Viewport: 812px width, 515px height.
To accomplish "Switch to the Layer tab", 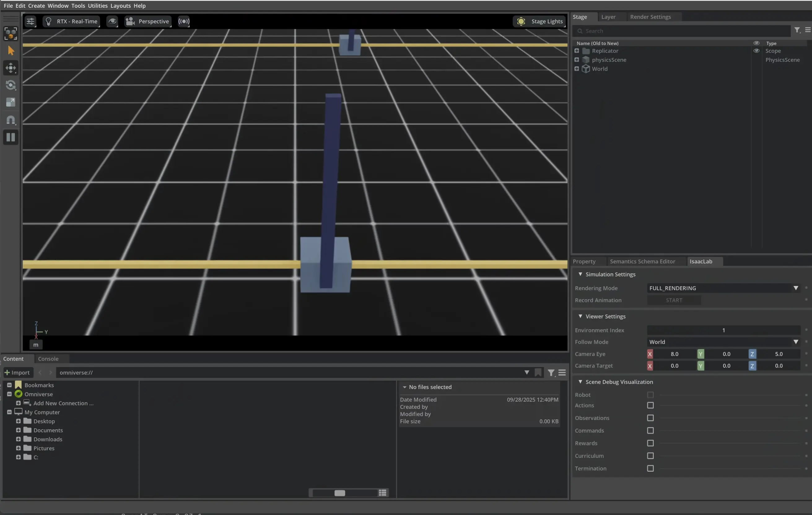I will click(x=608, y=16).
